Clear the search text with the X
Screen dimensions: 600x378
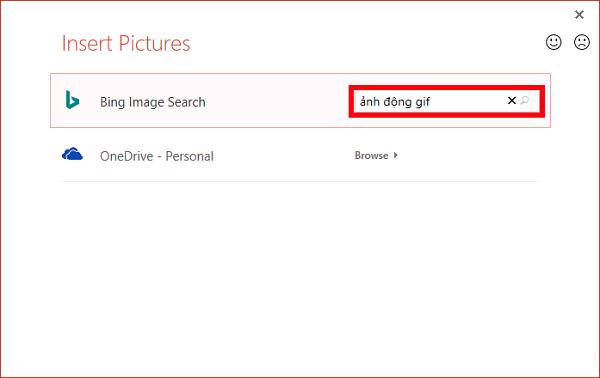(512, 101)
